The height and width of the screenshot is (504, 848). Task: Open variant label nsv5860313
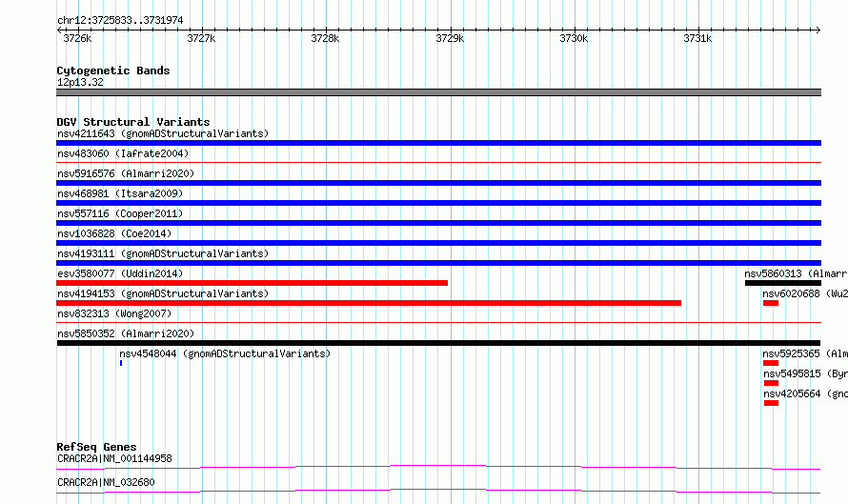(796, 273)
